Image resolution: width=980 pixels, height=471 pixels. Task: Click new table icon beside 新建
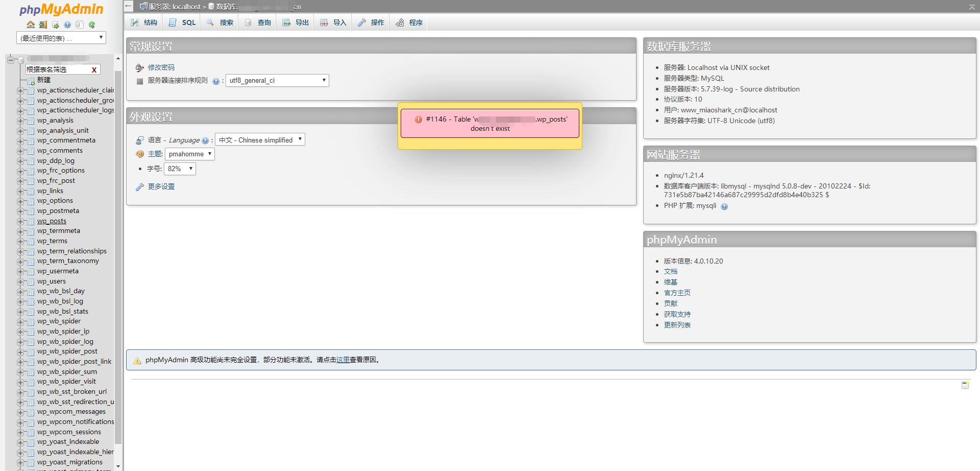31,81
